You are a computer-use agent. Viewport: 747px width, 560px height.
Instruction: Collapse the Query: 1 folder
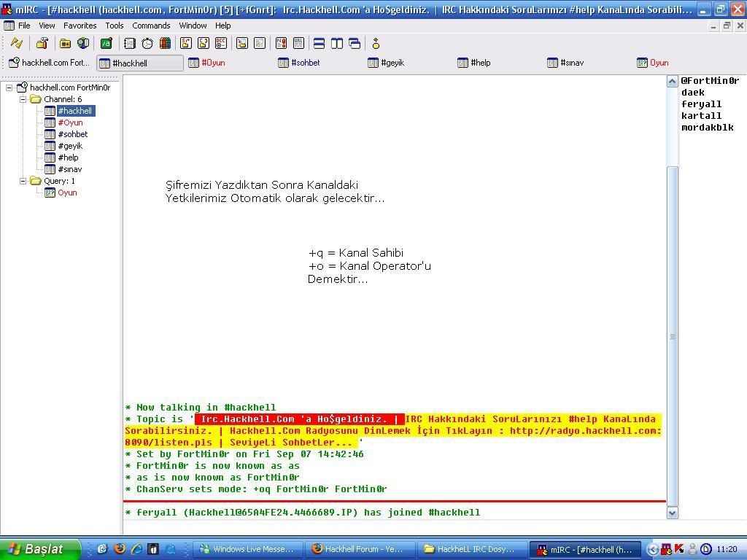tap(23, 181)
